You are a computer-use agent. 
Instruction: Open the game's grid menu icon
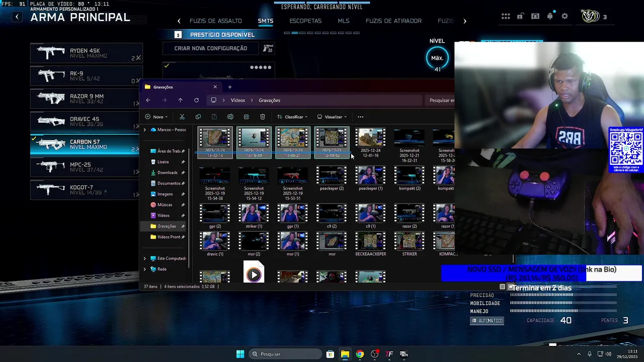point(506,16)
